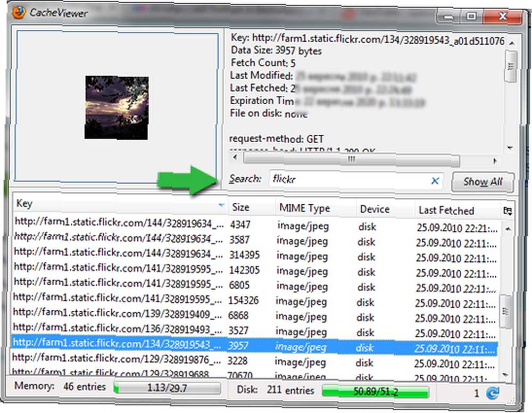Sort the cache list by the Size column
This screenshot has height=413, width=532.
click(x=251, y=206)
